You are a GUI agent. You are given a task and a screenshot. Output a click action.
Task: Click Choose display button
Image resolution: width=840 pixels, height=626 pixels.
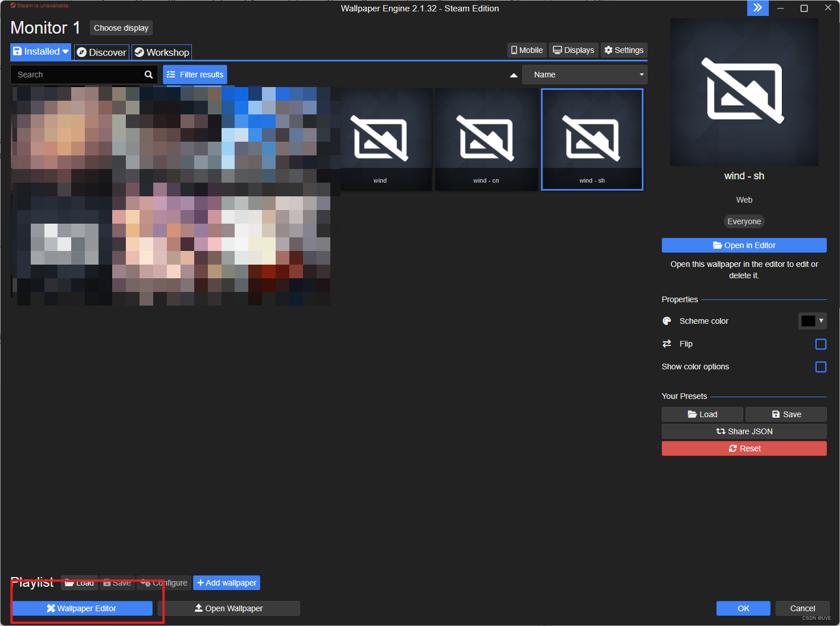pos(121,28)
